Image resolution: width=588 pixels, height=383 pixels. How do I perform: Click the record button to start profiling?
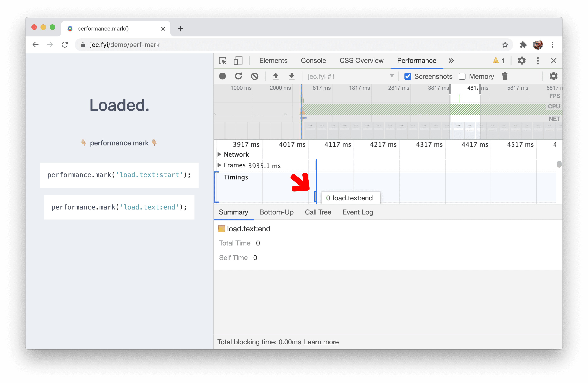(222, 77)
